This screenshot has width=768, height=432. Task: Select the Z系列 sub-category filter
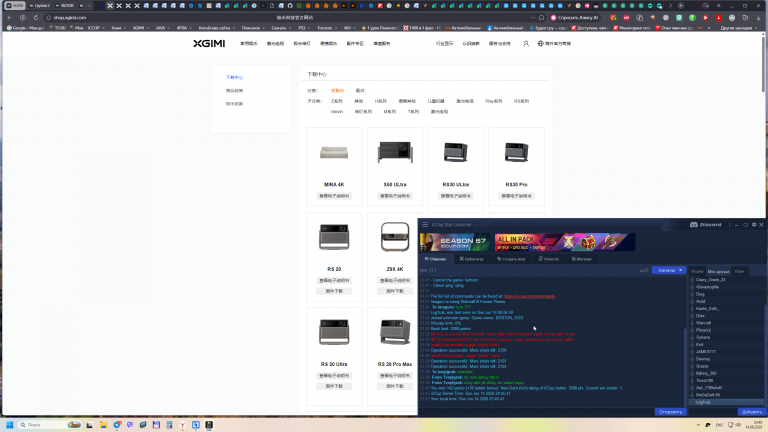click(x=336, y=101)
